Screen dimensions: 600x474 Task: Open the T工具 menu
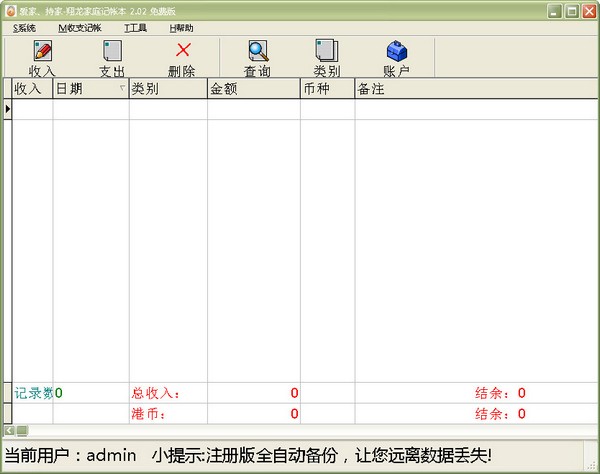[x=135, y=28]
